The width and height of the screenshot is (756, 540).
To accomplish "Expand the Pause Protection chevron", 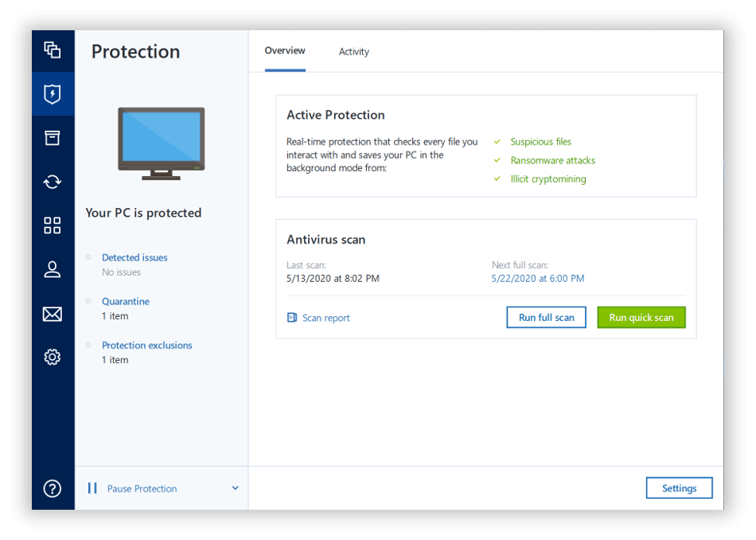I will click(x=235, y=488).
